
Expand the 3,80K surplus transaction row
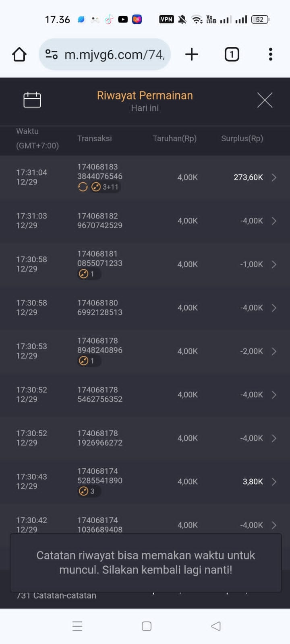point(274,482)
